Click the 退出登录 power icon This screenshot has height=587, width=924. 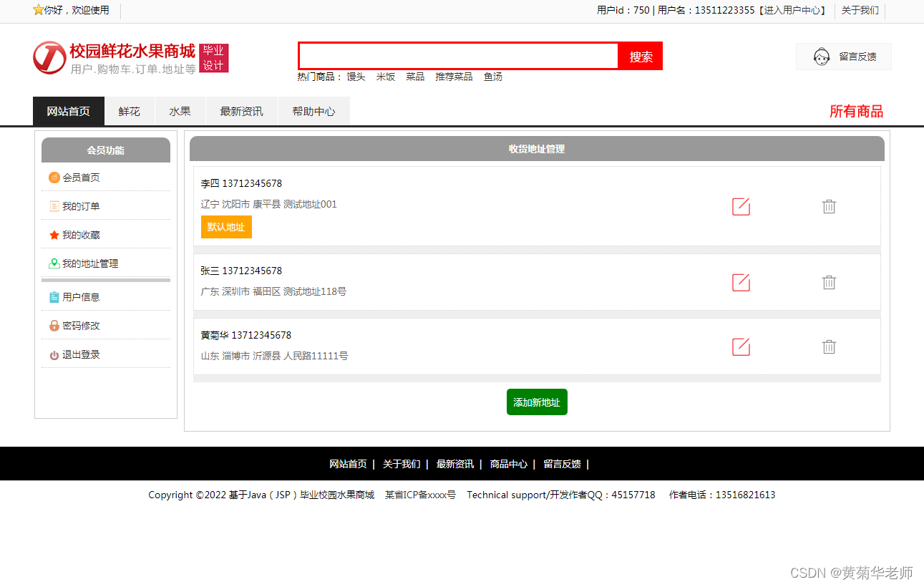pos(54,355)
